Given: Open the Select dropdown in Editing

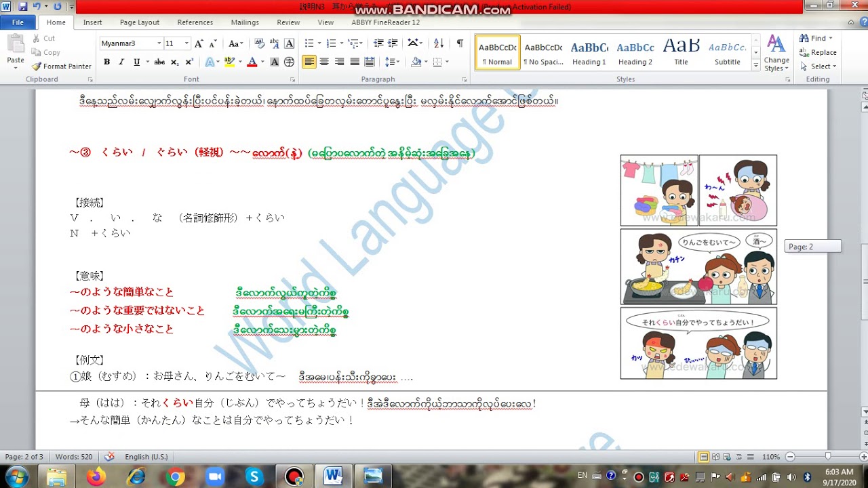Looking at the screenshot, I should (818, 66).
